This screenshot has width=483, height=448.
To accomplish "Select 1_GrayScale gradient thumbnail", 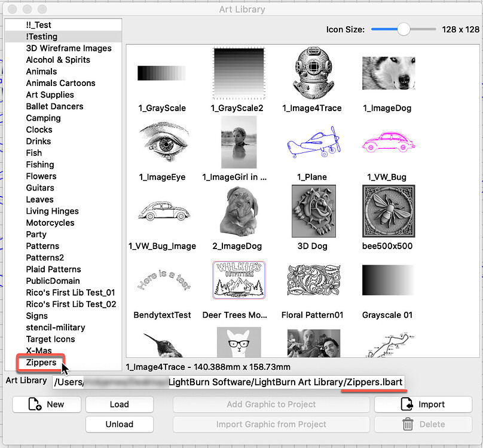I will pyautogui.click(x=162, y=73).
